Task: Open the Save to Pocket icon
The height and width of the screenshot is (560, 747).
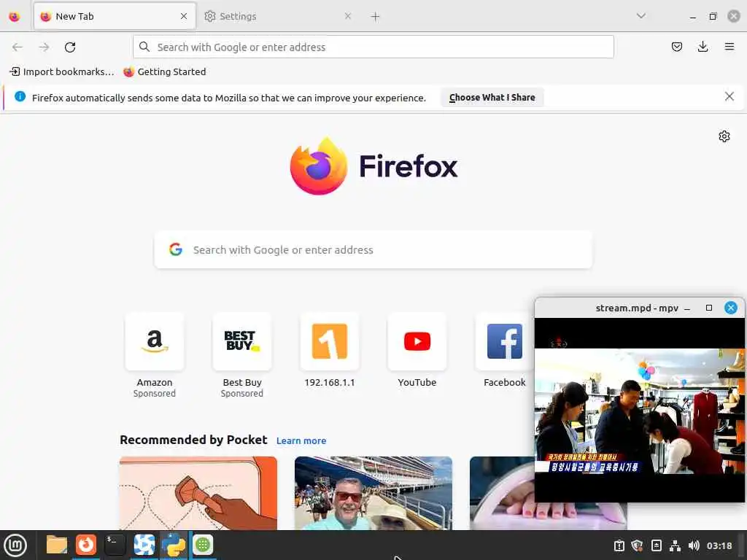Action: click(676, 47)
